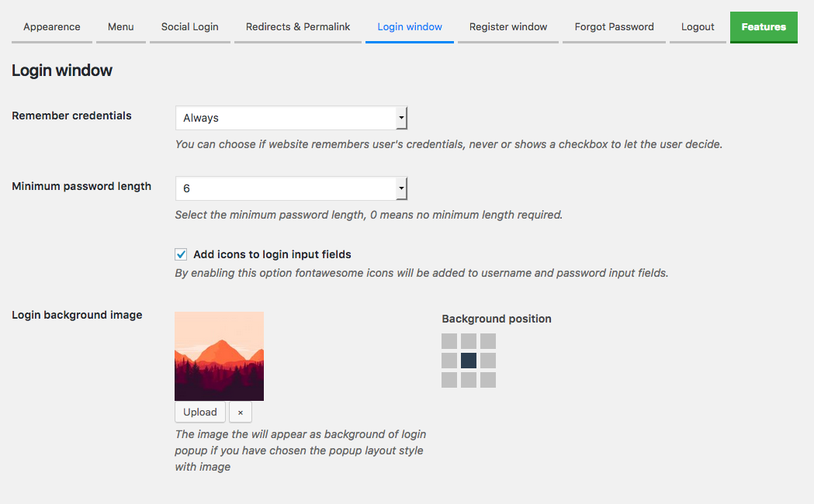
Task: Switch to the Social Login tab
Action: (190, 27)
